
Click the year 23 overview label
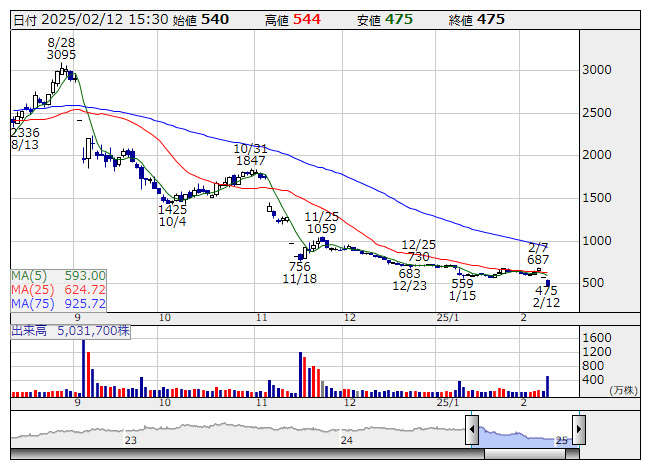pos(131,440)
